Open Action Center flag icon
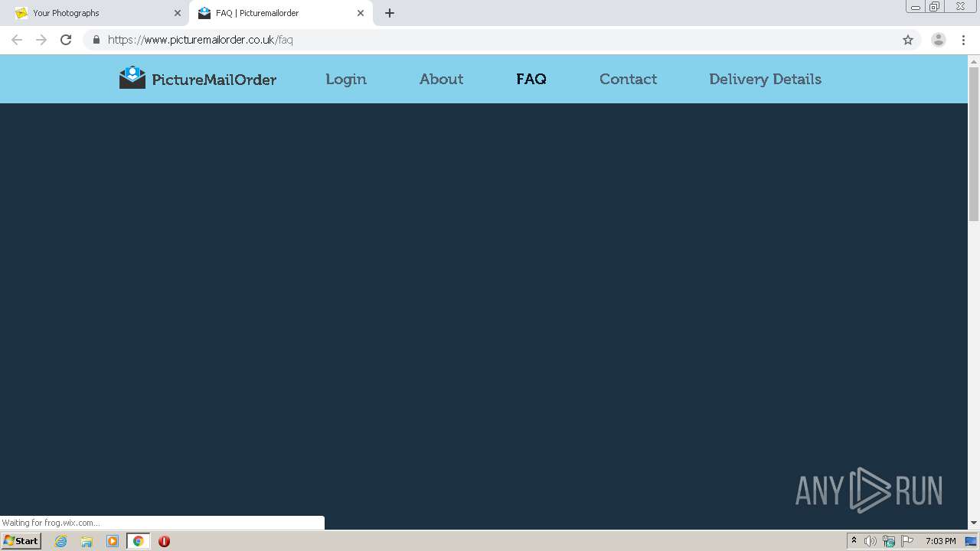This screenshot has width=980, height=551. pos(907,541)
